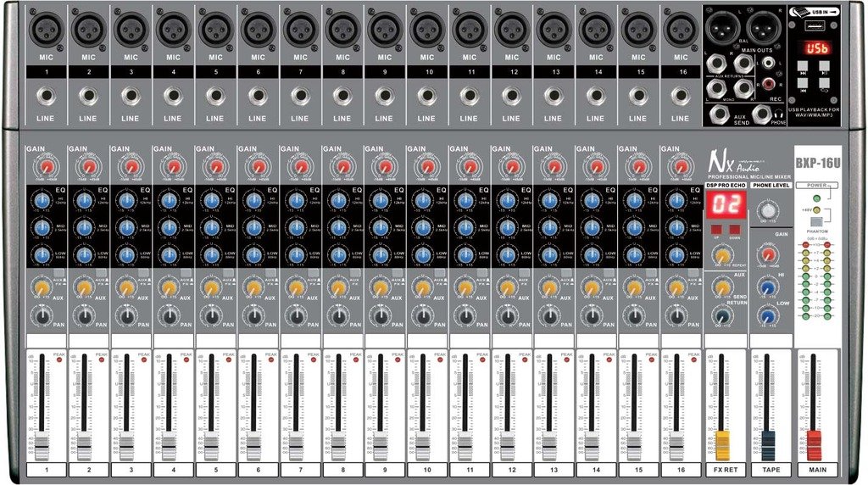Click the channel 3 MID EQ knob
The width and height of the screenshot is (868, 485).
pos(127,227)
